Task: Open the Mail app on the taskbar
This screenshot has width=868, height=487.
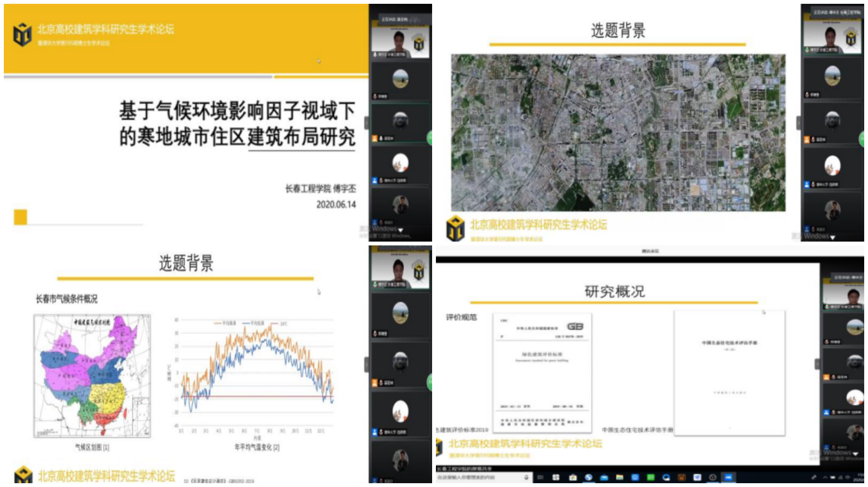Action: 604,477
